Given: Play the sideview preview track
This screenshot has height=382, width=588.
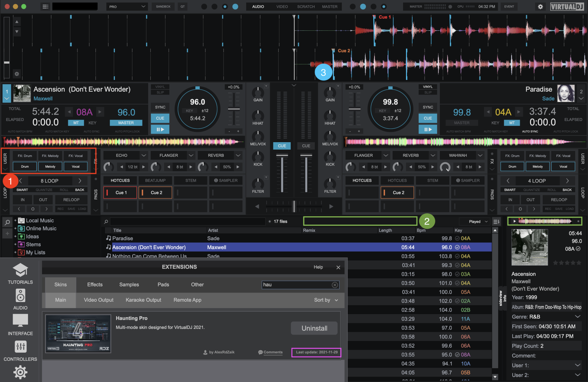Looking at the screenshot, I should pos(514,221).
